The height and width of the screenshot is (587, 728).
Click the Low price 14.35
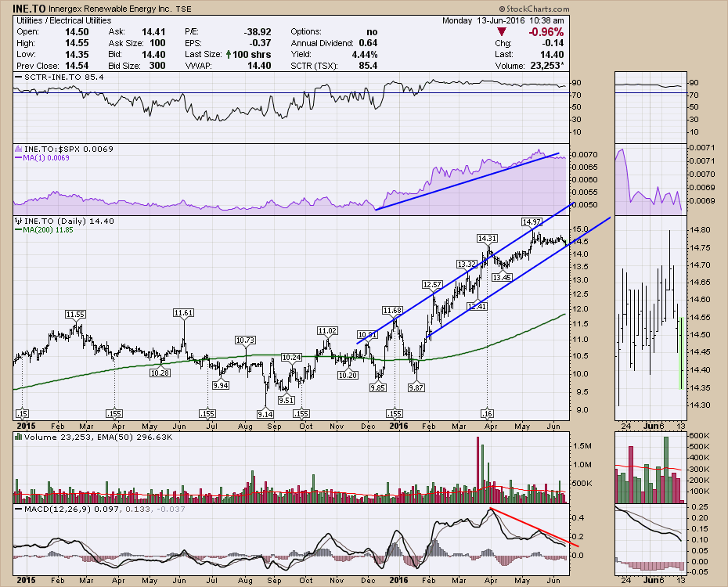tap(77, 54)
